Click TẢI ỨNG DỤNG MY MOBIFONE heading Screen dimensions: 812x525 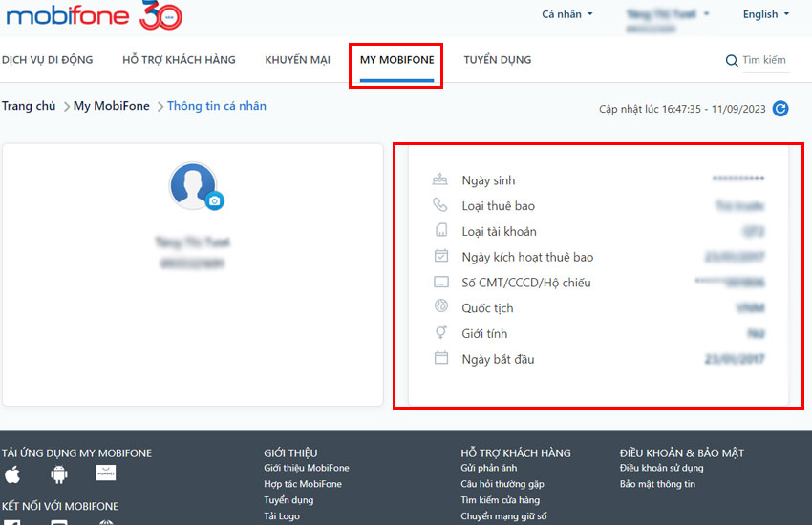[76, 453]
